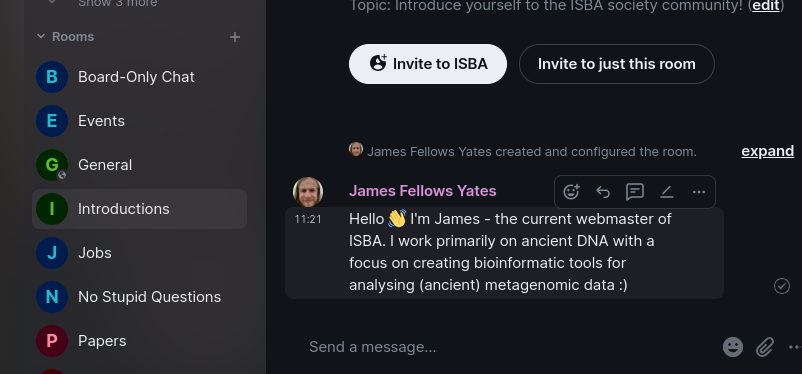Click the Invite to ISBA button
The height and width of the screenshot is (374, 802).
(x=428, y=64)
